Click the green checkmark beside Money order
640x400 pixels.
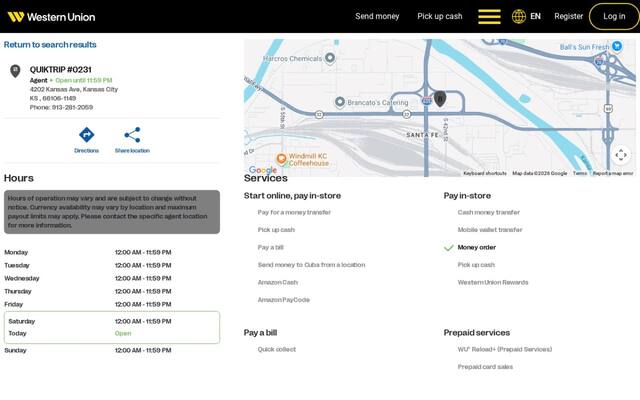click(449, 247)
